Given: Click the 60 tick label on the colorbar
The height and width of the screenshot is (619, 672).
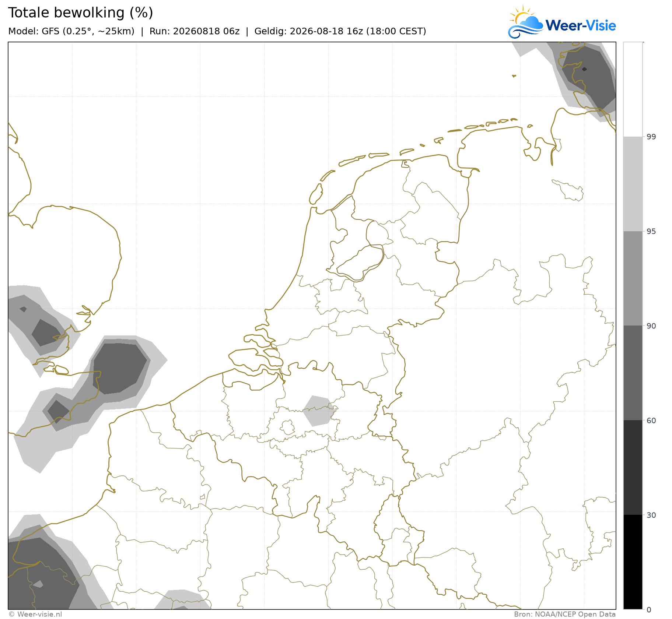Looking at the screenshot, I should pos(651,421).
